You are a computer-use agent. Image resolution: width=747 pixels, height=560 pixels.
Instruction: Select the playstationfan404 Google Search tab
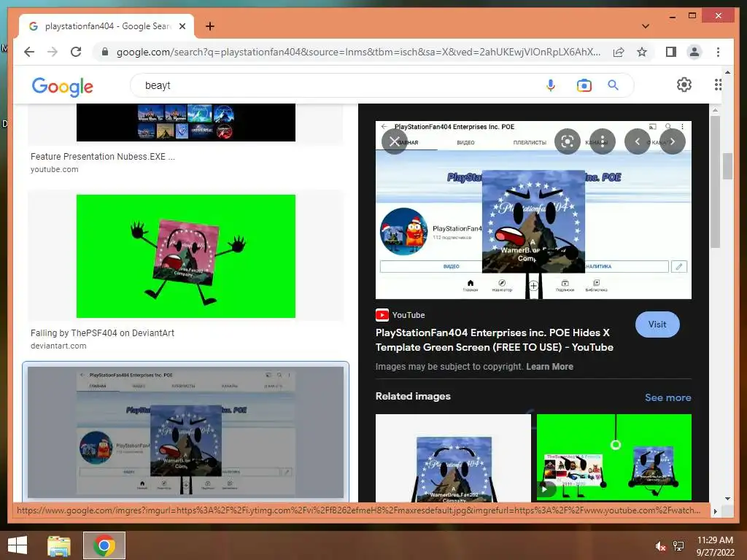107,26
